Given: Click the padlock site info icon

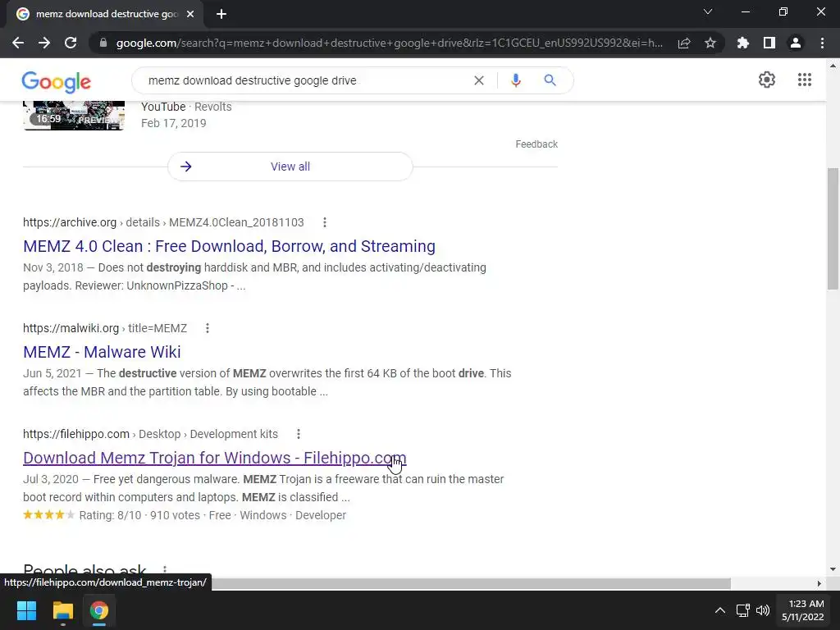Looking at the screenshot, I should click(103, 43).
